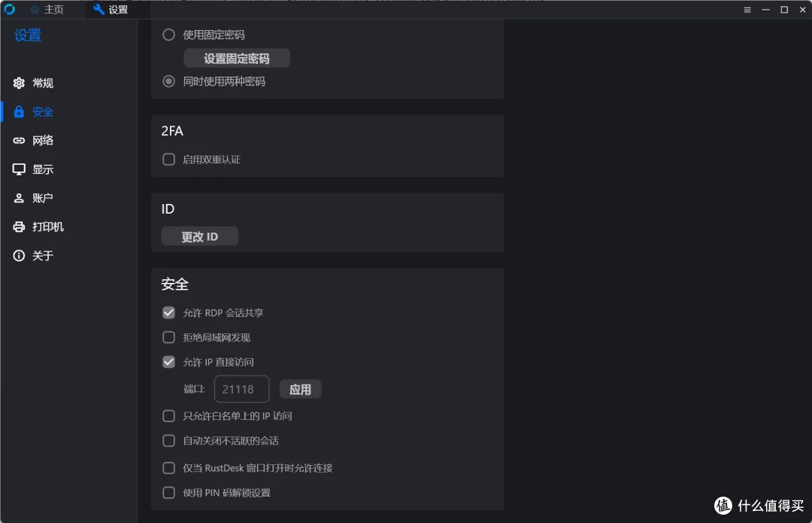Open the hamburger menu in title bar
Screen dimensions: 812x523
[747, 10]
